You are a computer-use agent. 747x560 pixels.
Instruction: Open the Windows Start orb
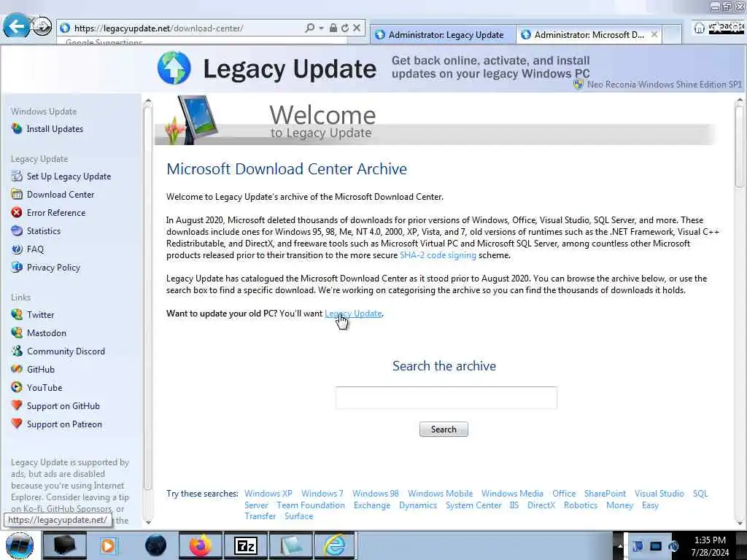(20, 545)
